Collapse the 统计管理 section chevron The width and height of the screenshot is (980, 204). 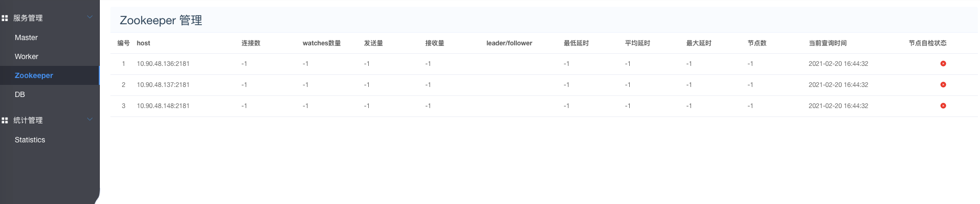point(90,120)
